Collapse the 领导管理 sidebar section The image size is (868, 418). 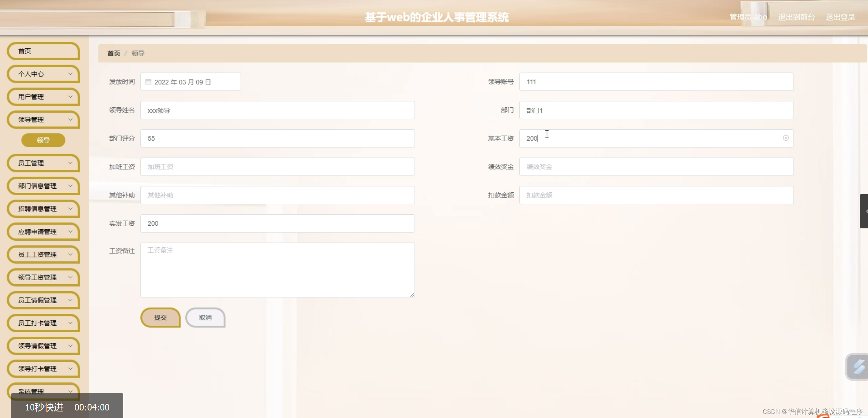pos(43,120)
